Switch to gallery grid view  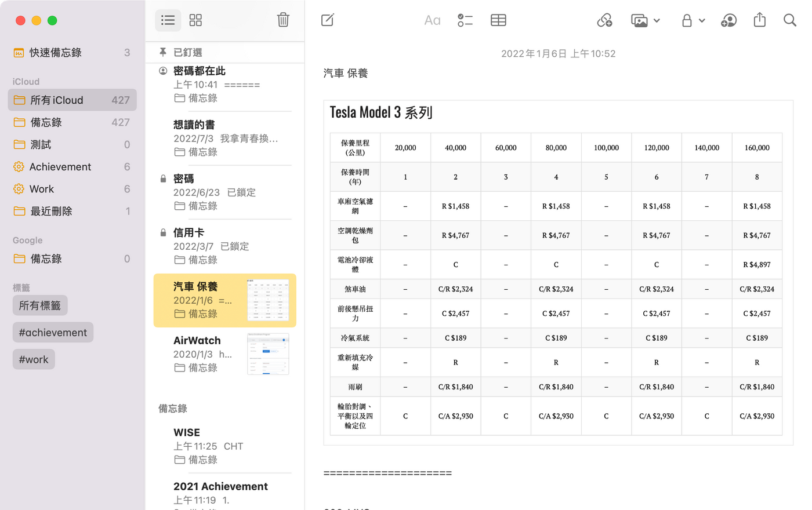[x=195, y=20]
